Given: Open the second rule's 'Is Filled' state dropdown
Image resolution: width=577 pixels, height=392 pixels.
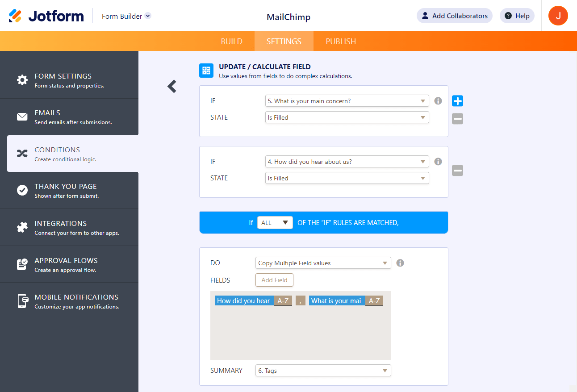Looking at the screenshot, I should (347, 178).
